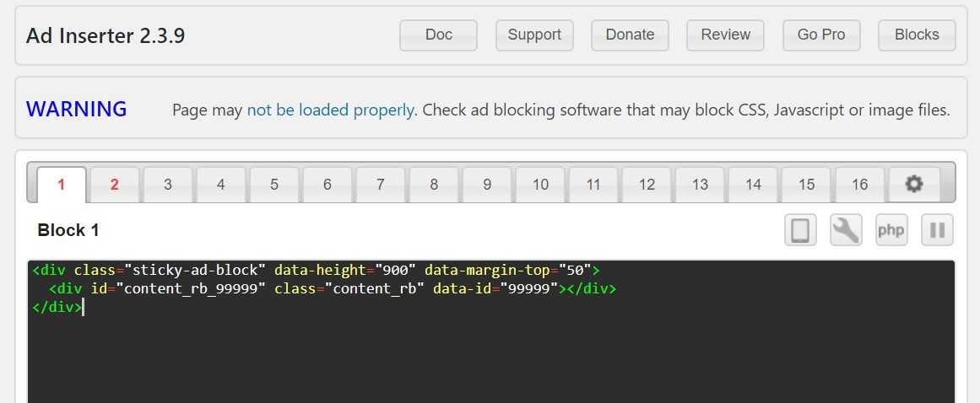Click the wrench tools icon
Viewport: 980px width, 403px height.
coord(846,230)
